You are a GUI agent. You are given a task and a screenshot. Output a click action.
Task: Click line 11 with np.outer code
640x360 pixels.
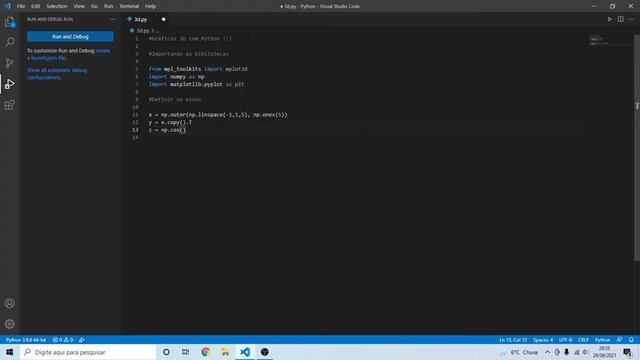(218, 115)
